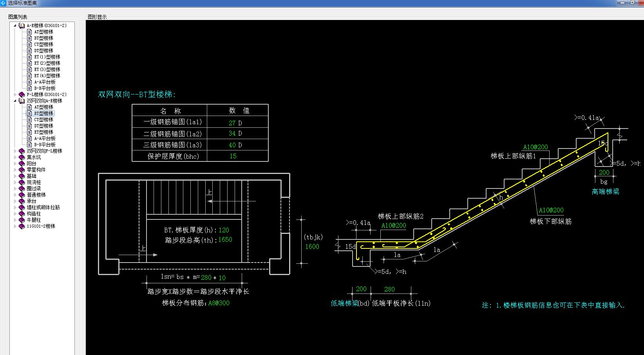644x355 pixels.
Task: Click the purple book icon beside 零星构件
Action: click(22, 170)
